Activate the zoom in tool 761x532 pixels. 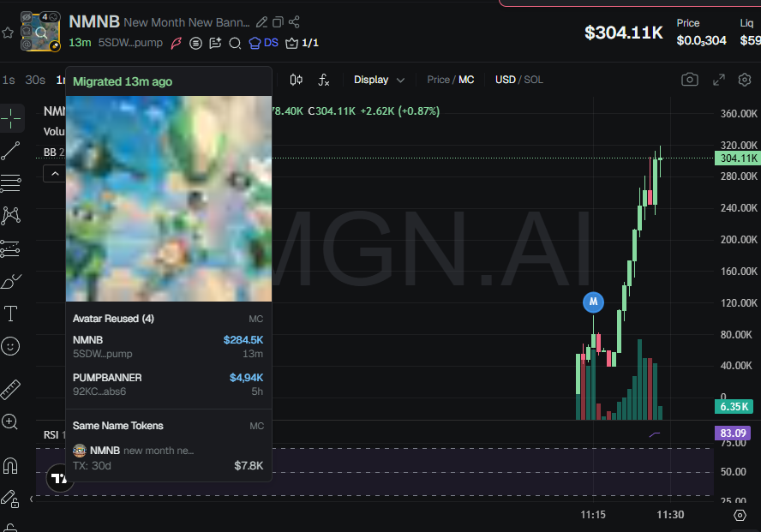[11, 421]
